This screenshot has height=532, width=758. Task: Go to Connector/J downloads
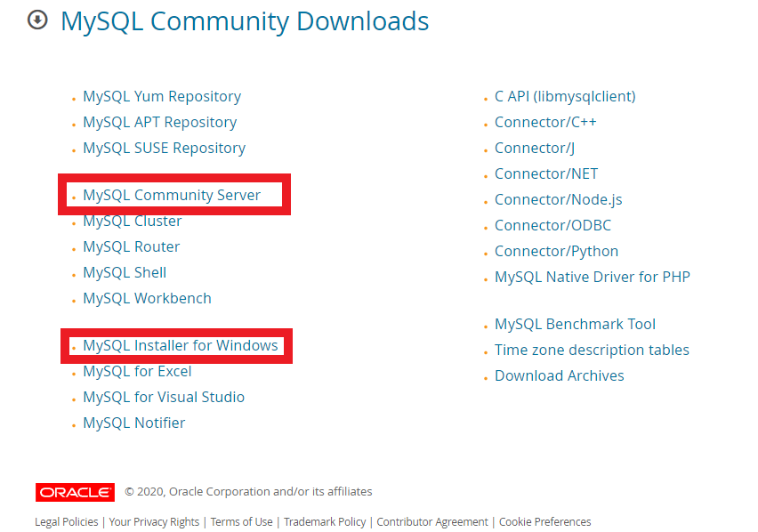pyautogui.click(x=535, y=148)
